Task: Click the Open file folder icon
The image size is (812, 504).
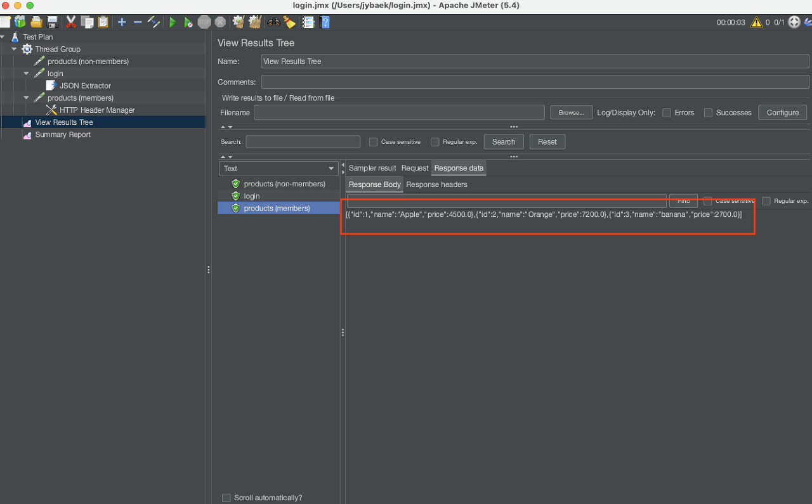Action: coord(37,22)
